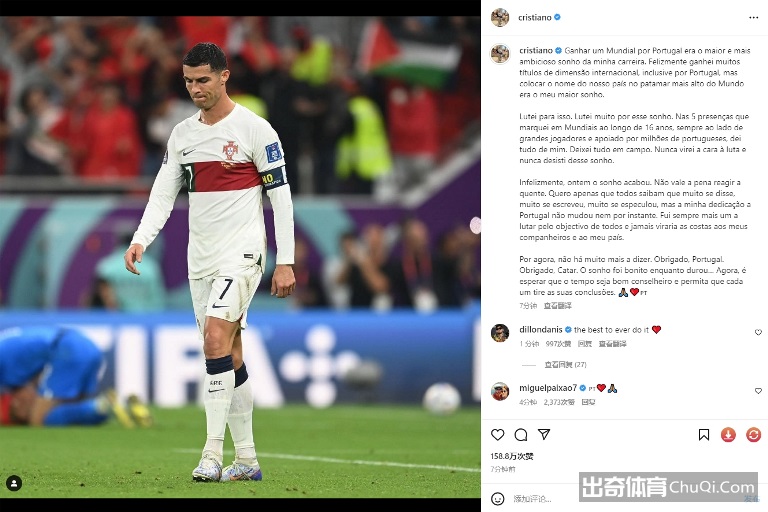This screenshot has height=512, width=768.
Task: Open the emoji picker smiley icon
Action: (498, 499)
